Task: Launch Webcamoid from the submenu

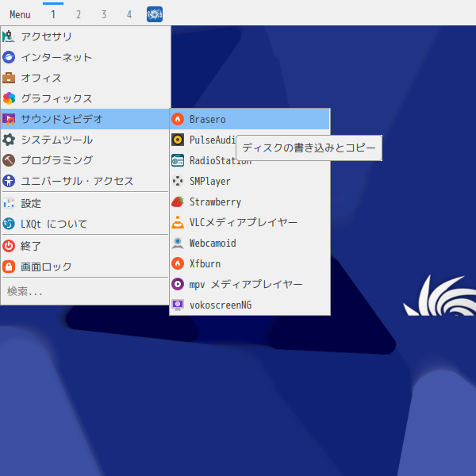Action: [250, 243]
